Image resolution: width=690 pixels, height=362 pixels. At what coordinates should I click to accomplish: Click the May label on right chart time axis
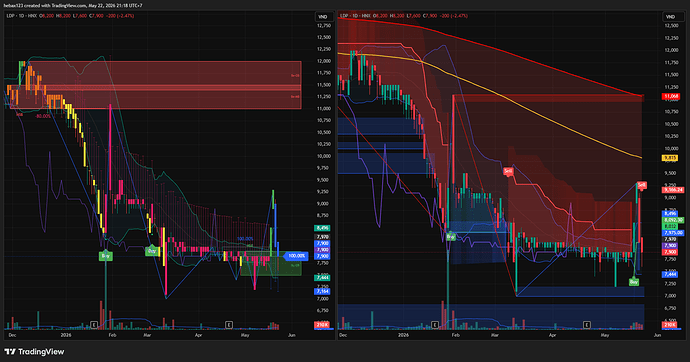[x=605, y=335]
